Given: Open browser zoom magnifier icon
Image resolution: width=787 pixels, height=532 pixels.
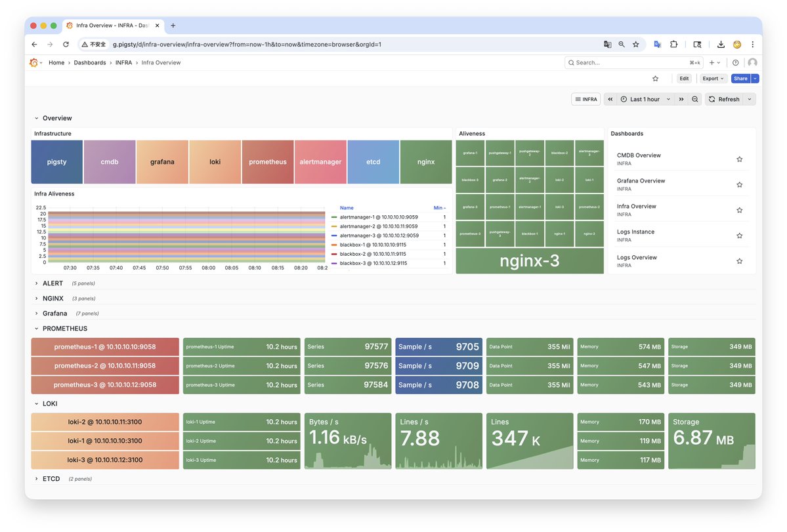Looking at the screenshot, I should 622,44.
